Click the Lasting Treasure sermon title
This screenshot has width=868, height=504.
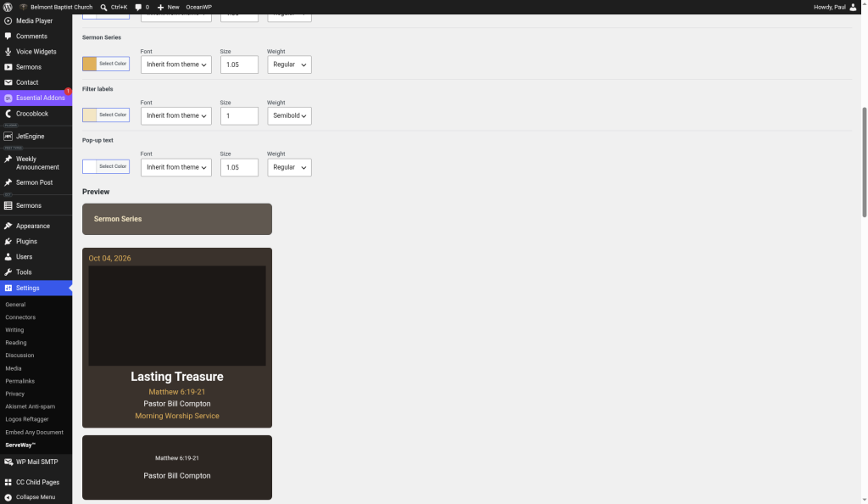[x=177, y=377]
